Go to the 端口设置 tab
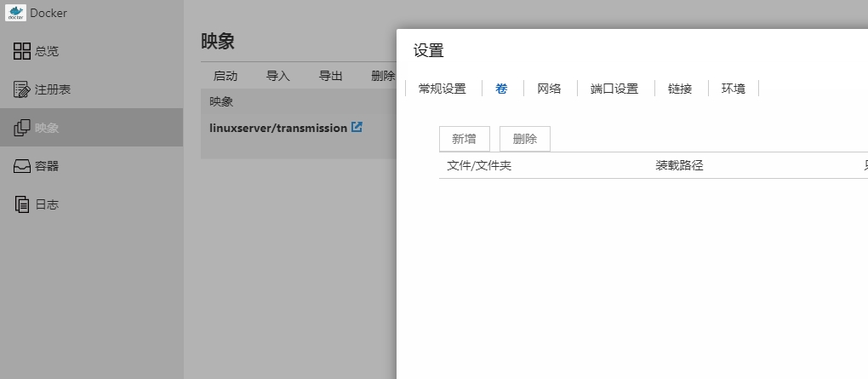This screenshot has width=868, height=379. point(614,89)
